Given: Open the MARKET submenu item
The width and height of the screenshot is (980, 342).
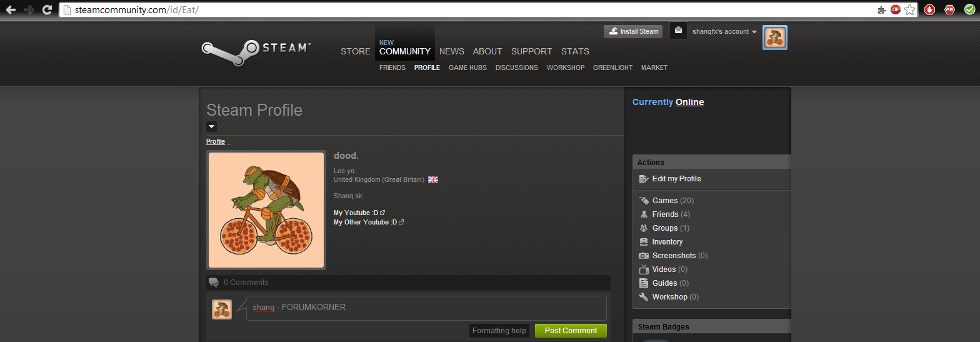Looking at the screenshot, I should 654,68.
